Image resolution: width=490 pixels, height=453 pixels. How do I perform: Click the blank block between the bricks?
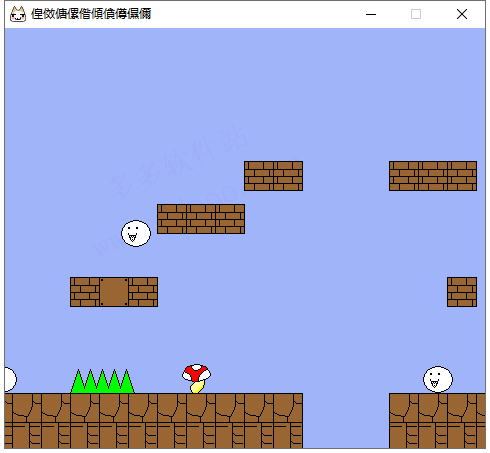114,292
